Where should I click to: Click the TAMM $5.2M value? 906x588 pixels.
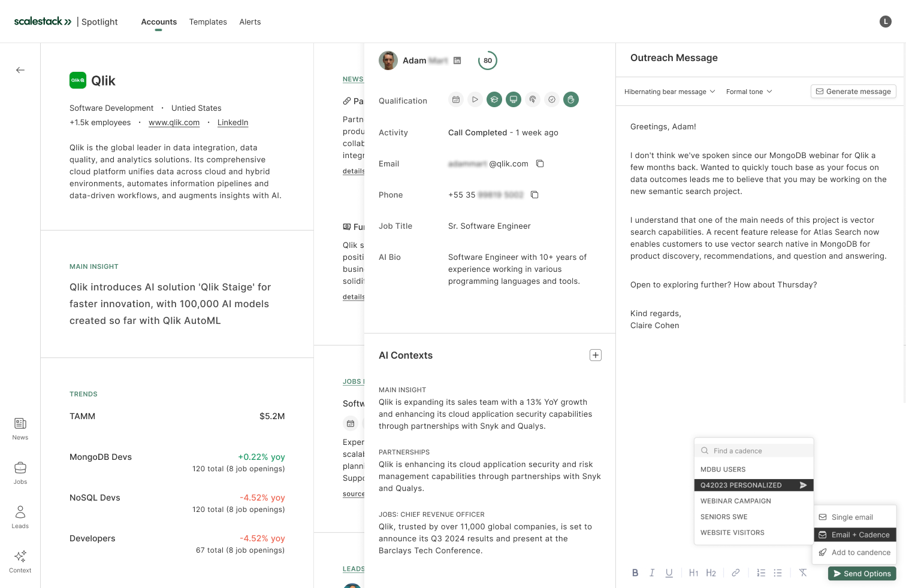coord(272,416)
